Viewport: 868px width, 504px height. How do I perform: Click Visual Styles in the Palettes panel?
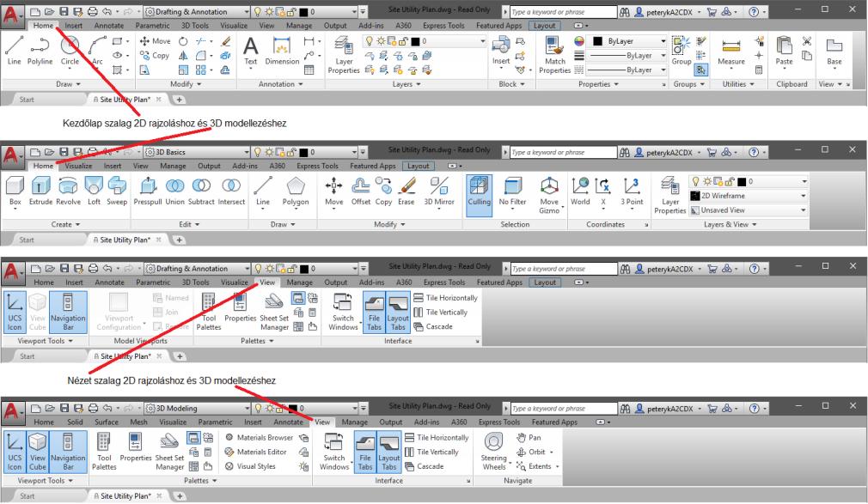[x=250, y=466]
